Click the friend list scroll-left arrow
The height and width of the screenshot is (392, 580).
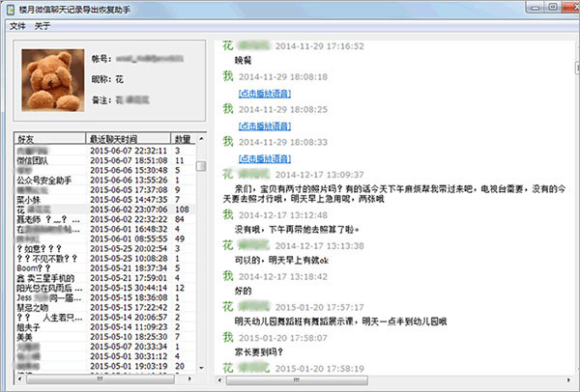[x=19, y=378]
